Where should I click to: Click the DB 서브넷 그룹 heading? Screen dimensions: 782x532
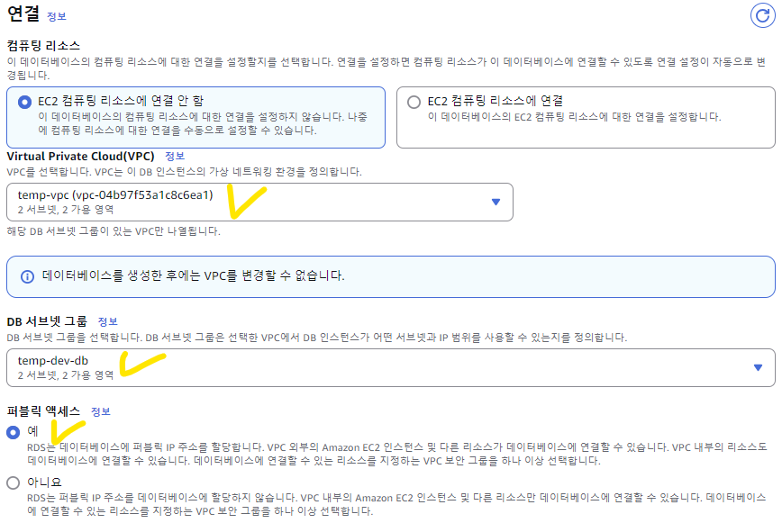click(47, 321)
